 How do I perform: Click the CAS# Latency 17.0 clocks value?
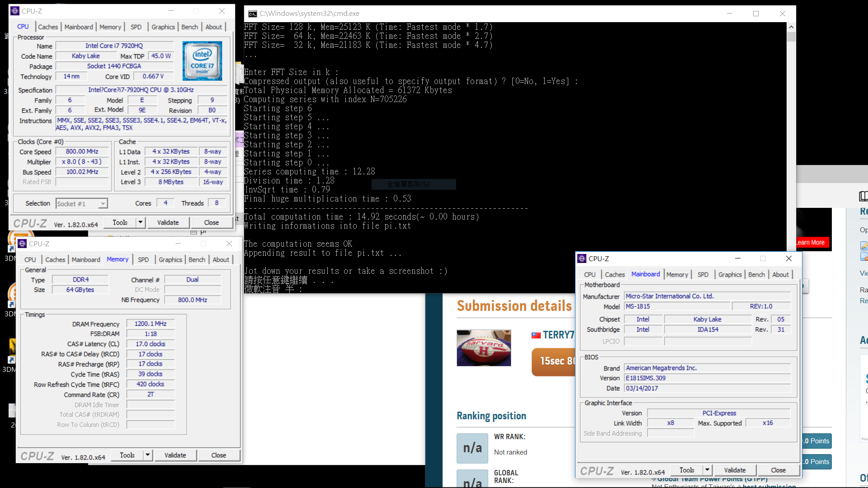click(151, 344)
